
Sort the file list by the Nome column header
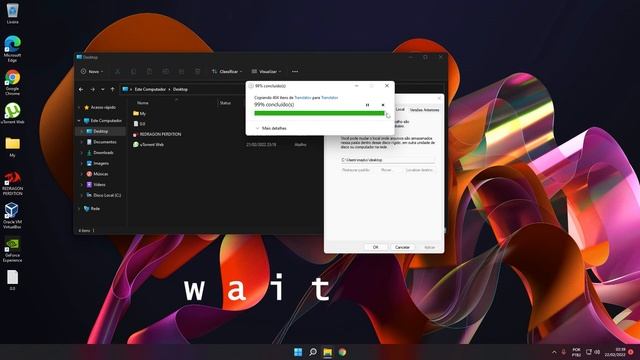click(x=143, y=103)
